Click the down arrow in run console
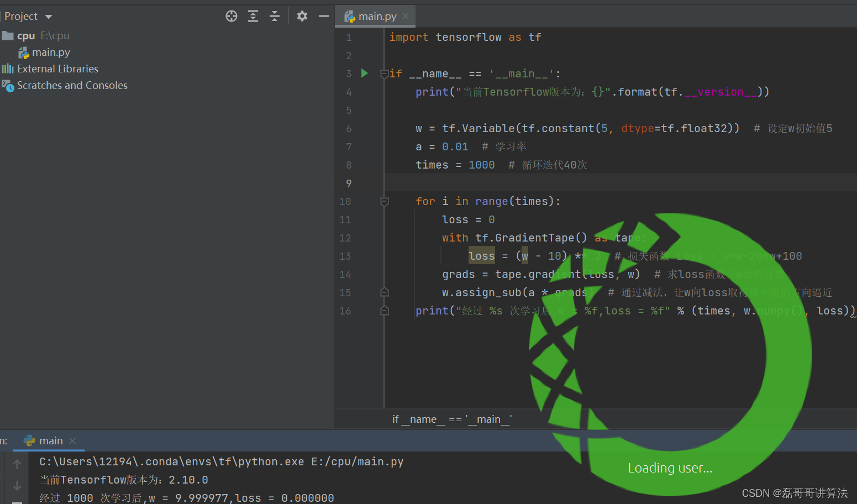 tap(17, 485)
